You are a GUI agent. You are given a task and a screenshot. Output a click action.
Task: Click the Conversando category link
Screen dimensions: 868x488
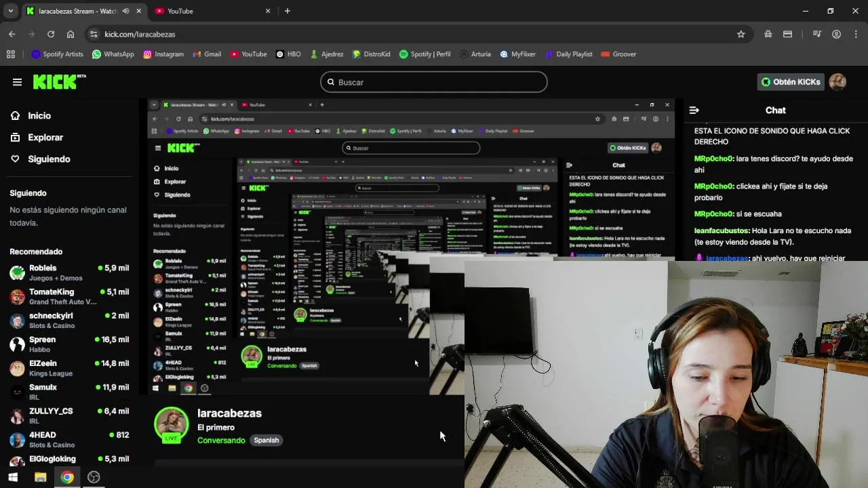(x=221, y=441)
